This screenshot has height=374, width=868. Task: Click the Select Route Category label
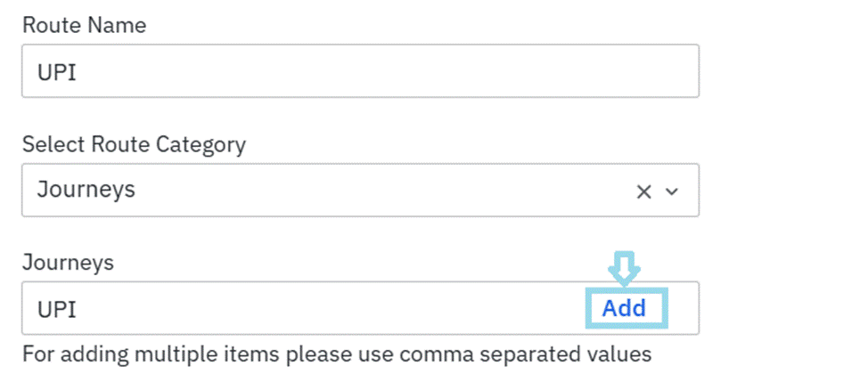click(x=134, y=143)
